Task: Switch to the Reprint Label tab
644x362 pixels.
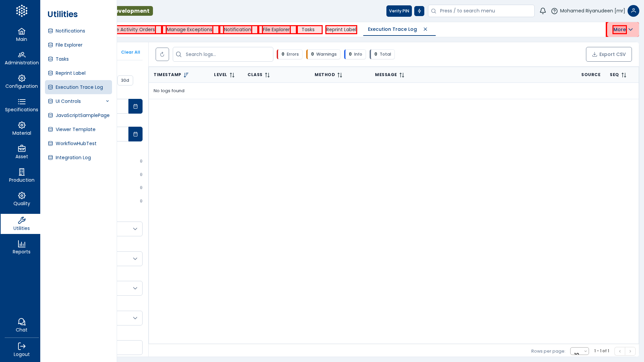Action: pyautogui.click(x=341, y=29)
